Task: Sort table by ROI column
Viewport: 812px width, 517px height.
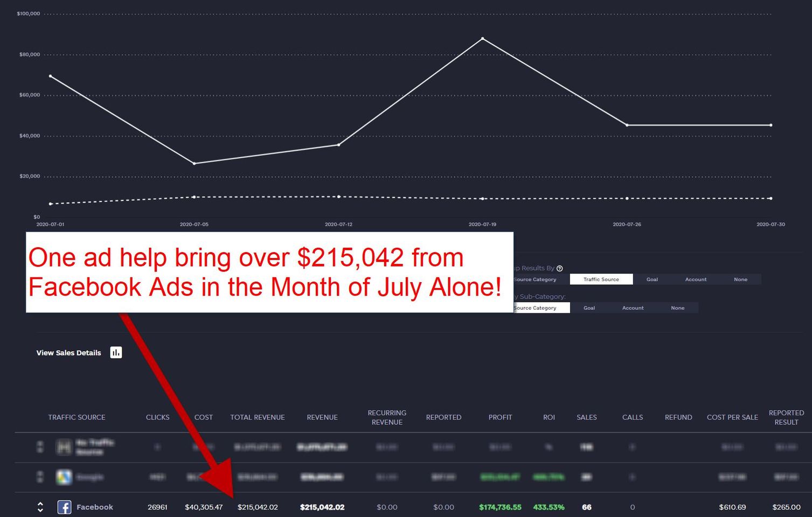Action: click(549, 417)
